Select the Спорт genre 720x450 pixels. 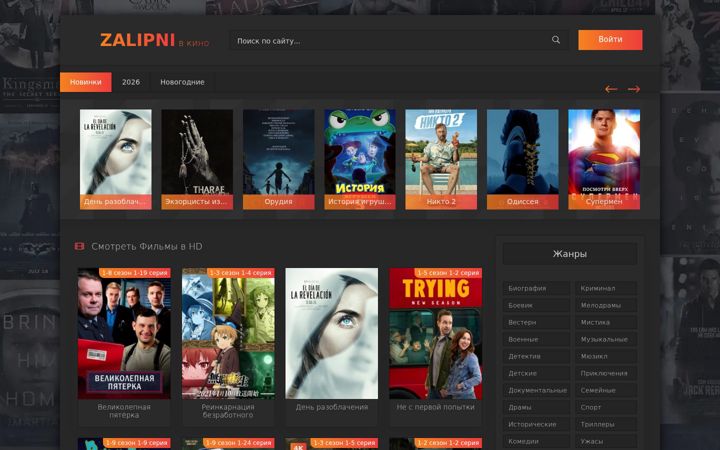(606, 407)
